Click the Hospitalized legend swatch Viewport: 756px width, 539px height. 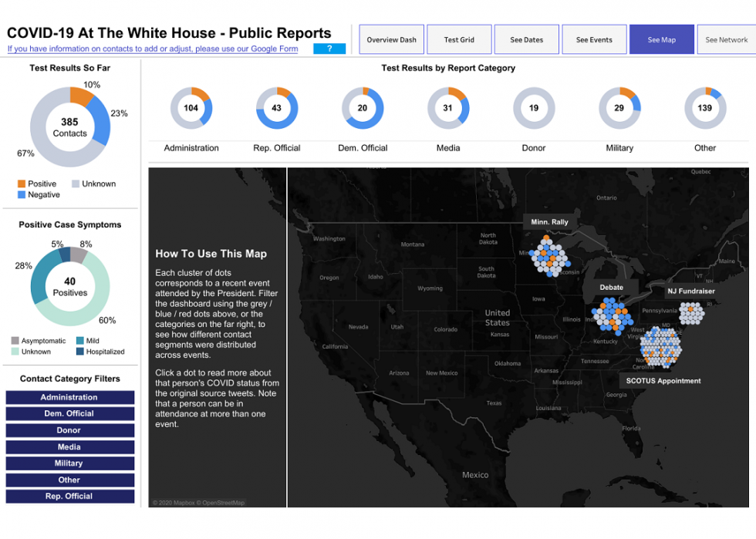coord(80,352)
